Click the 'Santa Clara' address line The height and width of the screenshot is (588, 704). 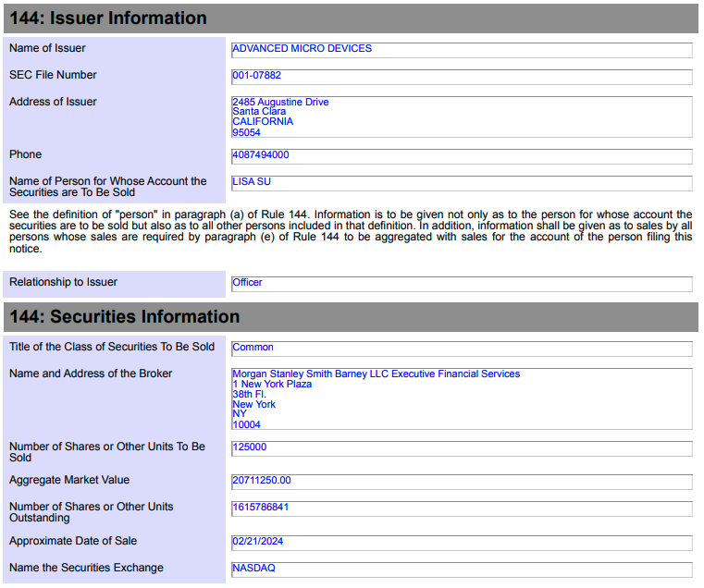[x=259, y=111]
